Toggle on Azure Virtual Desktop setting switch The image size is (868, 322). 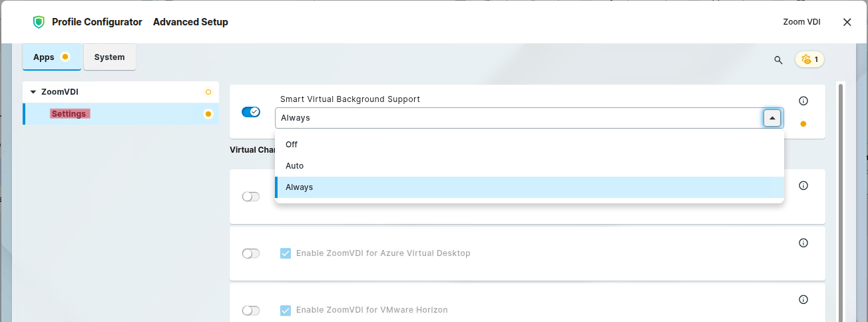coord(251,253)
